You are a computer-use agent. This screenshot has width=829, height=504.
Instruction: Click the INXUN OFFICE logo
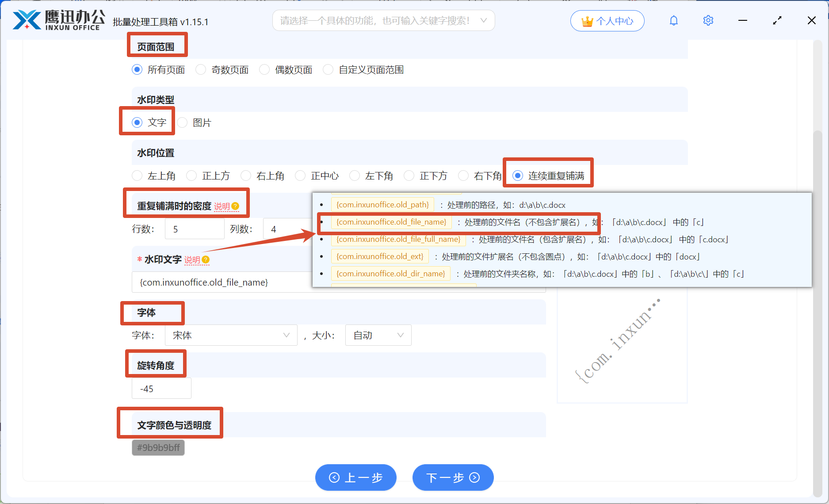point(58,20)
